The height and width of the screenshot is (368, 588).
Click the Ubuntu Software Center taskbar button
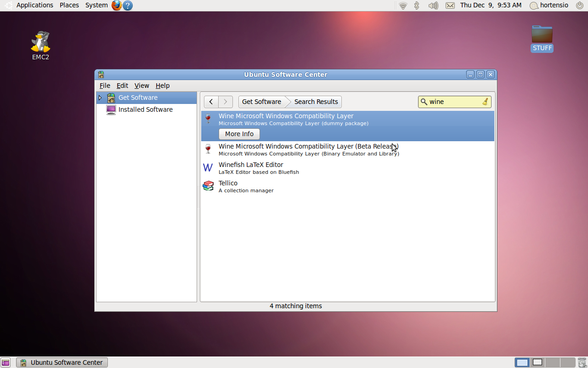(x=62, y=362)
